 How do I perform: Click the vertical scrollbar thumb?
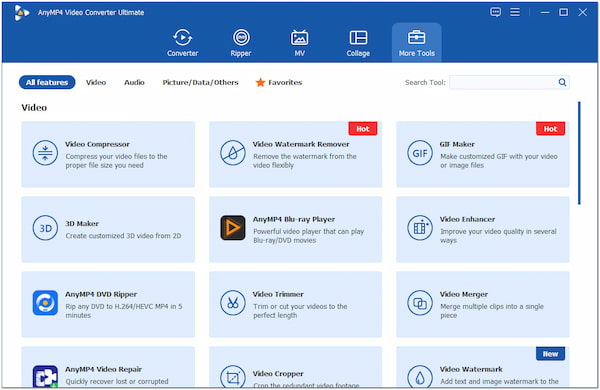tap(579, 153)
